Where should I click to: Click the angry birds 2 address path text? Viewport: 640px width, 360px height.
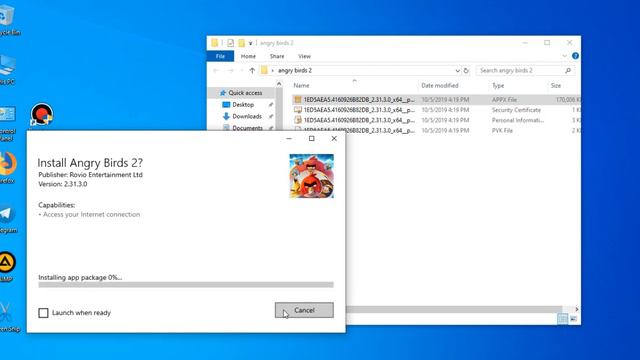[295, 71]
